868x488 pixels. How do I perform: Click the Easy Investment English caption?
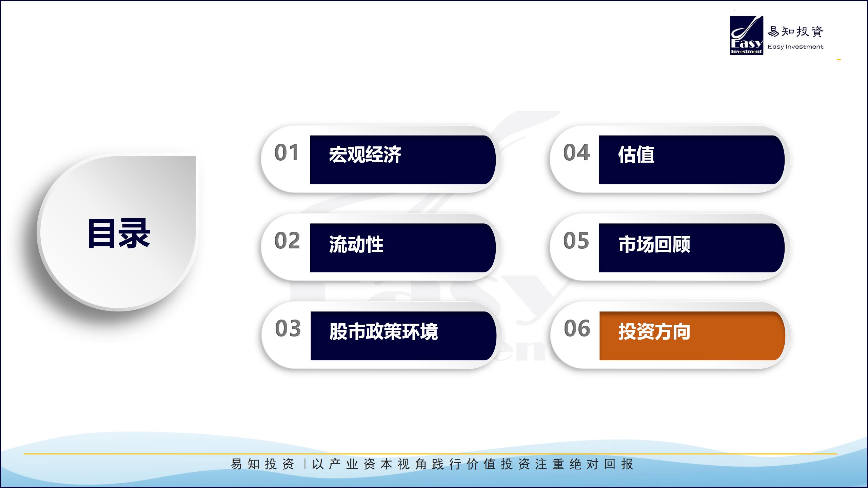point(795,47)
